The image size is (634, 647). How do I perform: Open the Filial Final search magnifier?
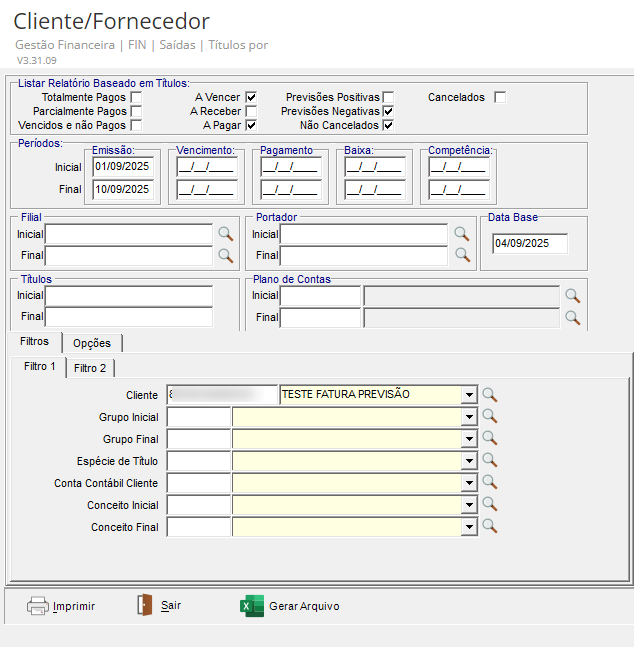(225, 255)
